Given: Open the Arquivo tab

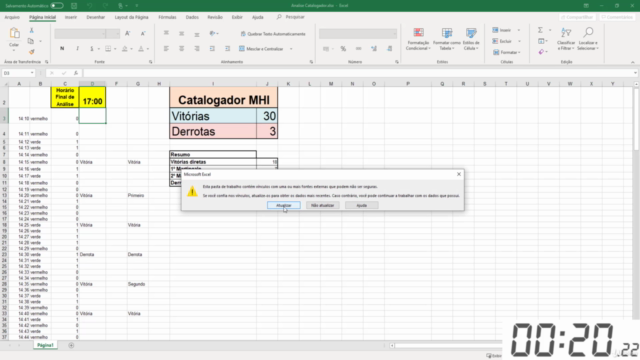Looking at the screenshot, I should [x=12, y=17].
